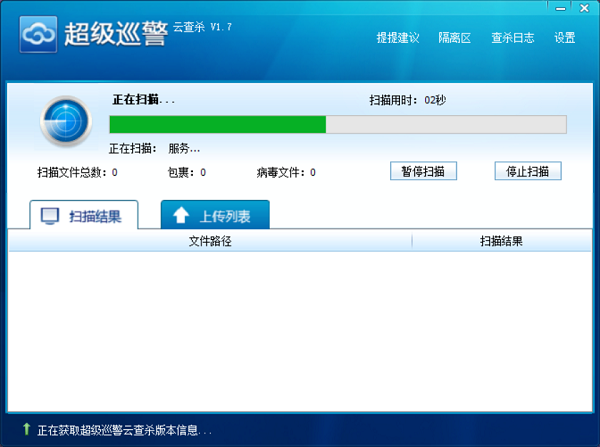The height and width of the screenshot is (447, 600).
Task: Open 查杀日志 scan log
Action: (x=513, y=38)
